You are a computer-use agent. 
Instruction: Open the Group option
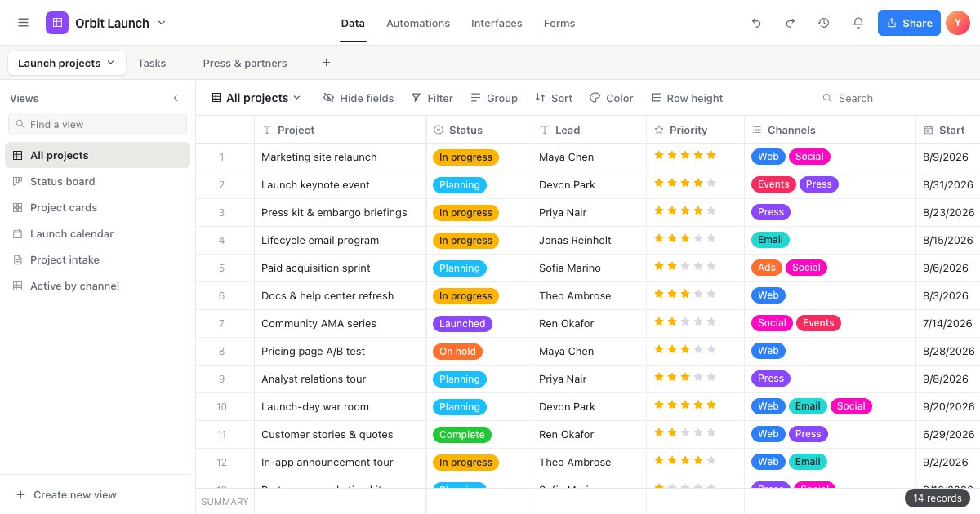494,98
